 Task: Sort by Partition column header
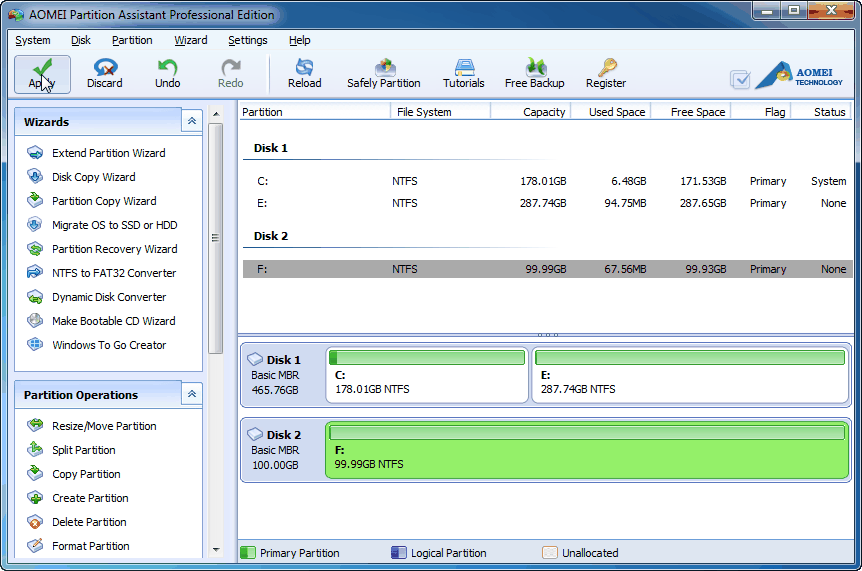pyautogui.click(x=315, y=112)
